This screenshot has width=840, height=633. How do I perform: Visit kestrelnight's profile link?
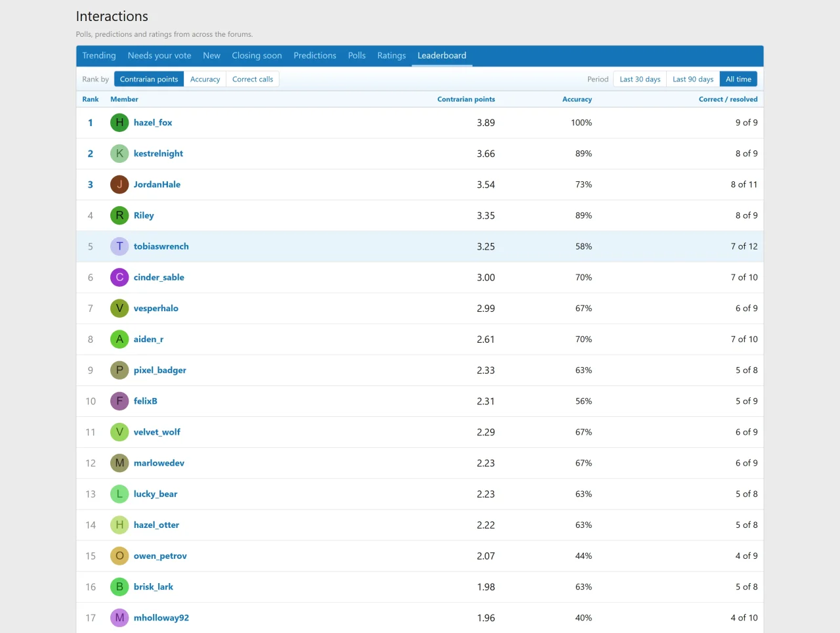click(x=158, y=153)
